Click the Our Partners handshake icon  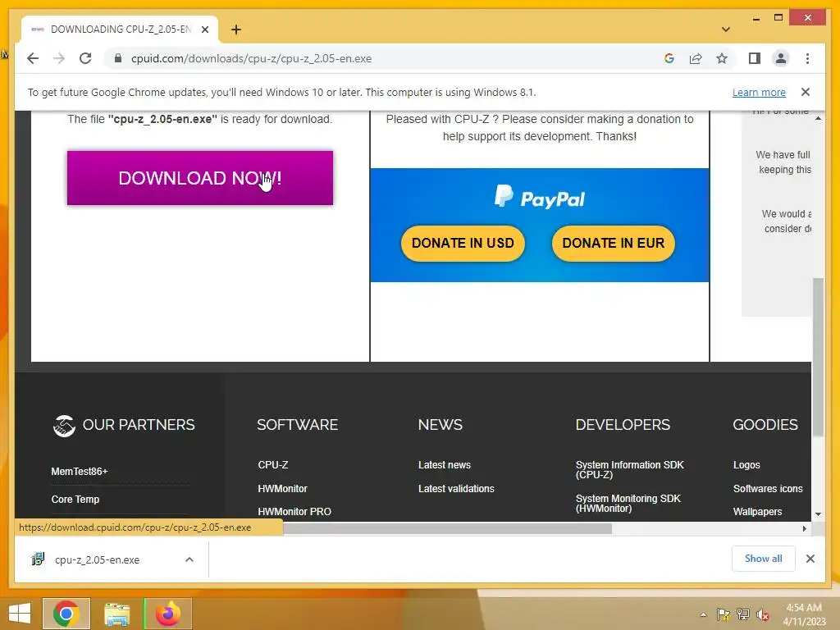click(x=64, y=426)
